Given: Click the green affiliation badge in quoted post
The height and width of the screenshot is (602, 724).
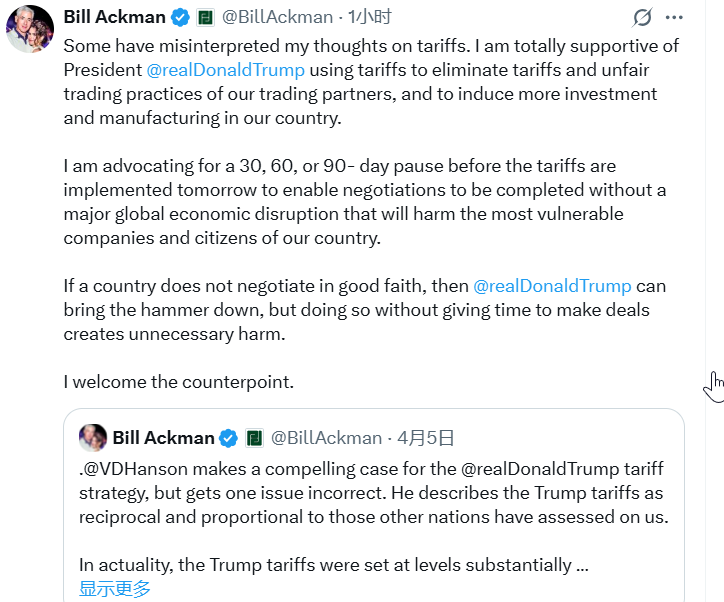Looking at the screenshot, I should pyautogui.click(x=254, y=438).
